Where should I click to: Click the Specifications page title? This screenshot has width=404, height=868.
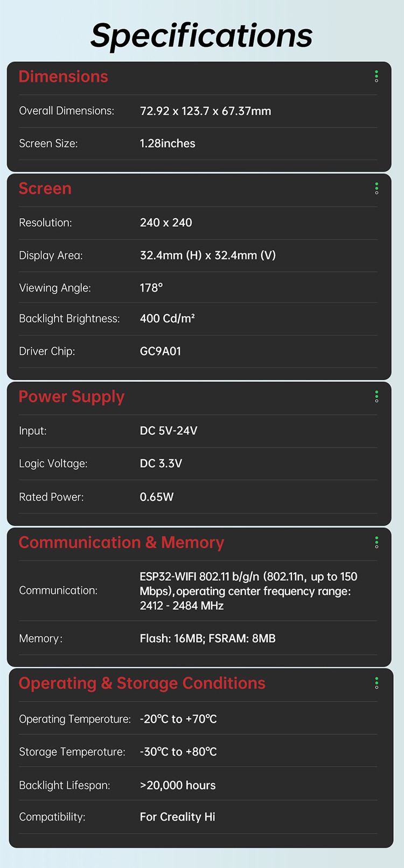[x=201, y=36]
